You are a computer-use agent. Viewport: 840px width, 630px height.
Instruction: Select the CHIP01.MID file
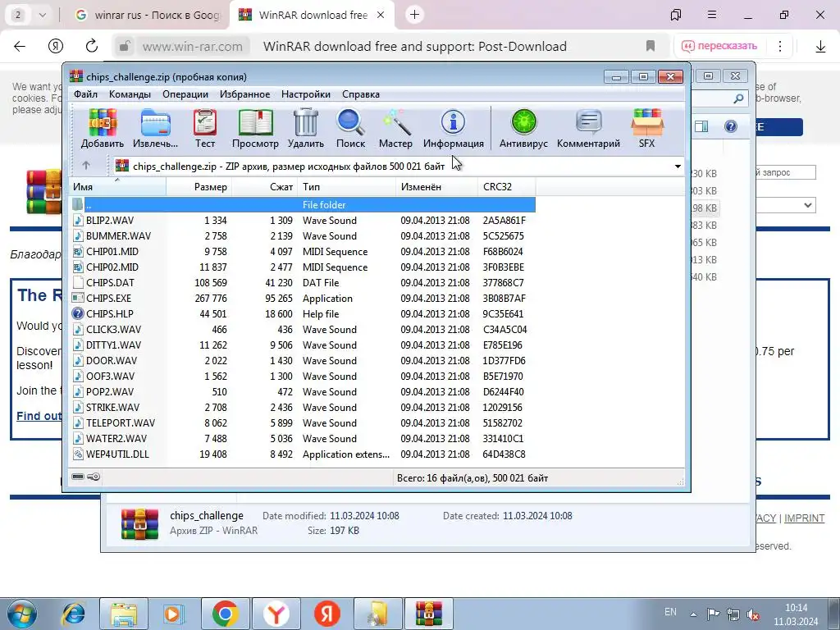pyautogui.click(x=304, y=251)
